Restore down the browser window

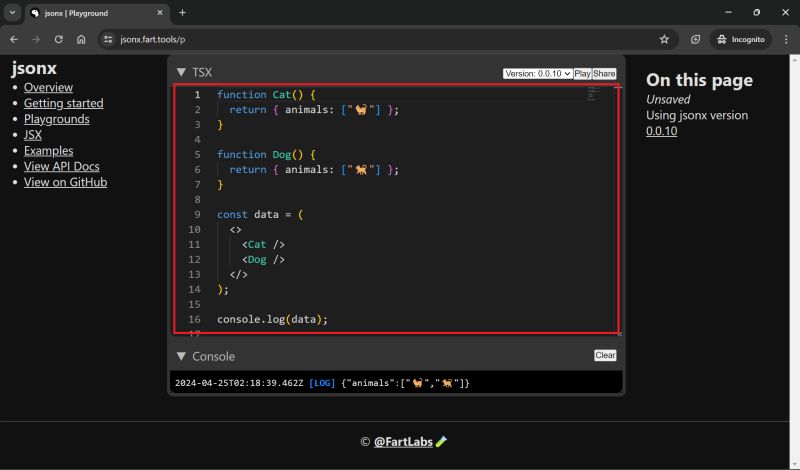757,12
